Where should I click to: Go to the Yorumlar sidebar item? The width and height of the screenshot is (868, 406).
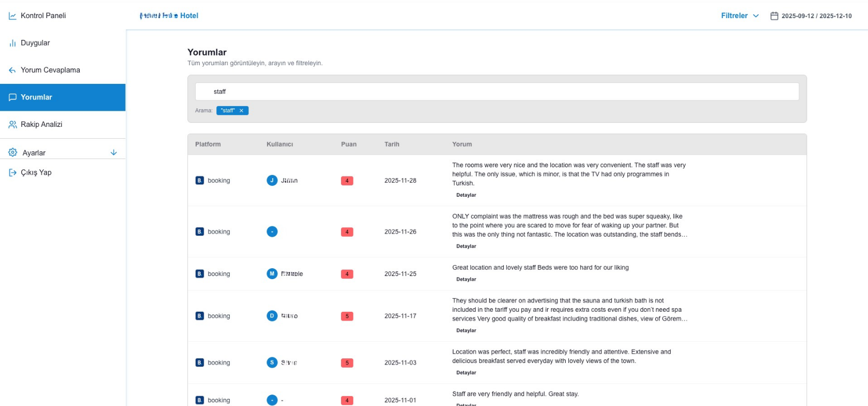pos(36,97)
